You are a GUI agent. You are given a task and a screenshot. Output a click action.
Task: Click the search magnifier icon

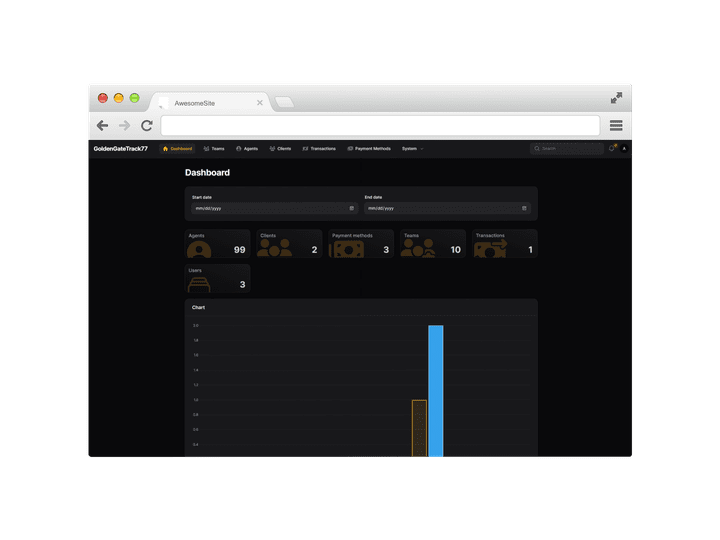537,149
